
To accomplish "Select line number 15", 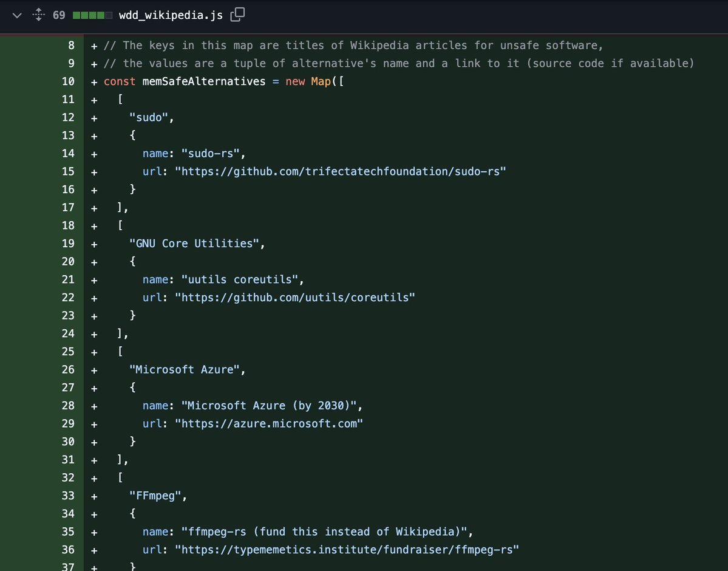I will (x=68, y=171).
